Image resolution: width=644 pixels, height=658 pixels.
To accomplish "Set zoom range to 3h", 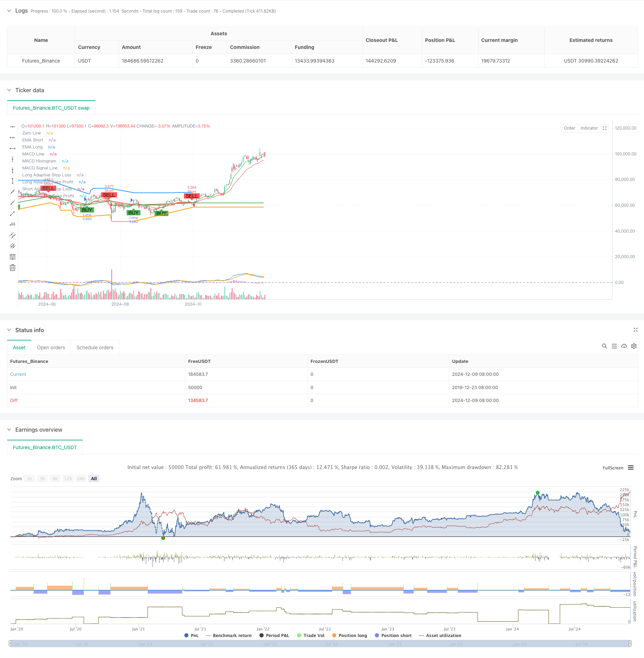I will coord(42,478).
